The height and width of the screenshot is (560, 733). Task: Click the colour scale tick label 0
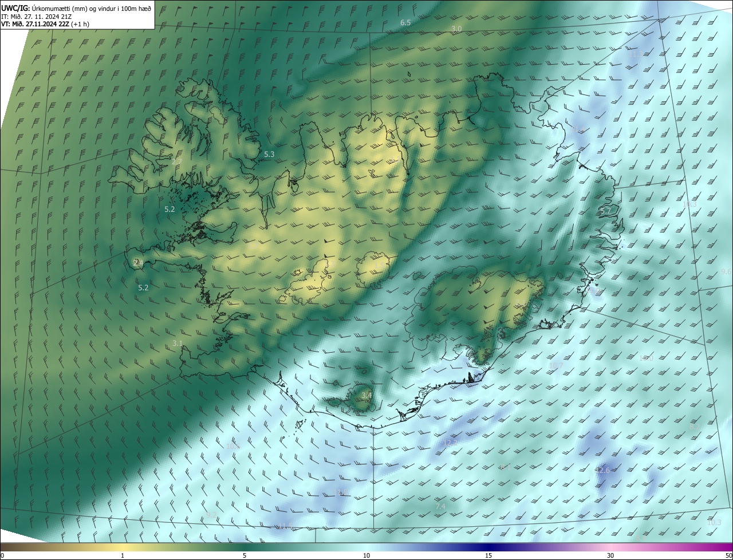2,556
